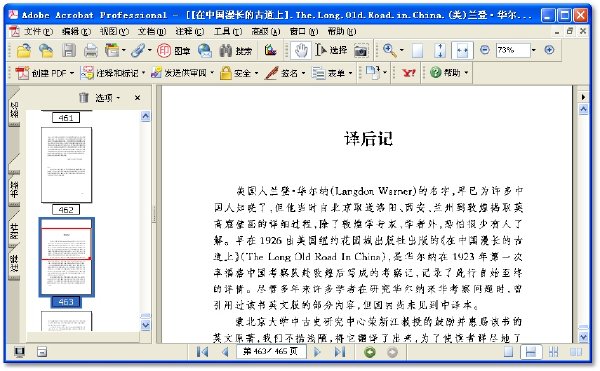Screen dimensions: 600x371
Task: Open the 文件 File menu
Action: click(x=38, y=31)
